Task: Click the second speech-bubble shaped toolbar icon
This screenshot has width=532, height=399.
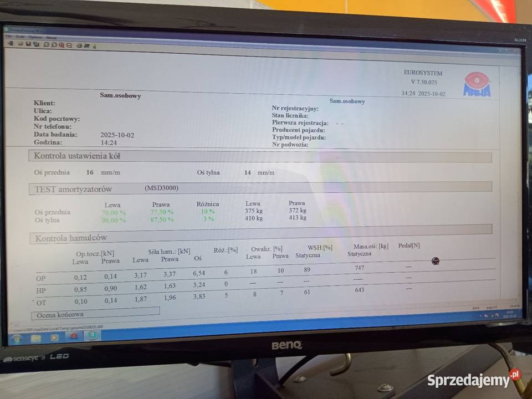Action: (x=54, y=44)
